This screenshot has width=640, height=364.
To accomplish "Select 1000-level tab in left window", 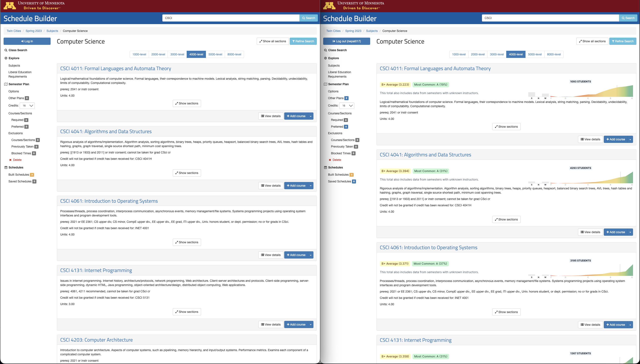I will click(x=139, y=54).
